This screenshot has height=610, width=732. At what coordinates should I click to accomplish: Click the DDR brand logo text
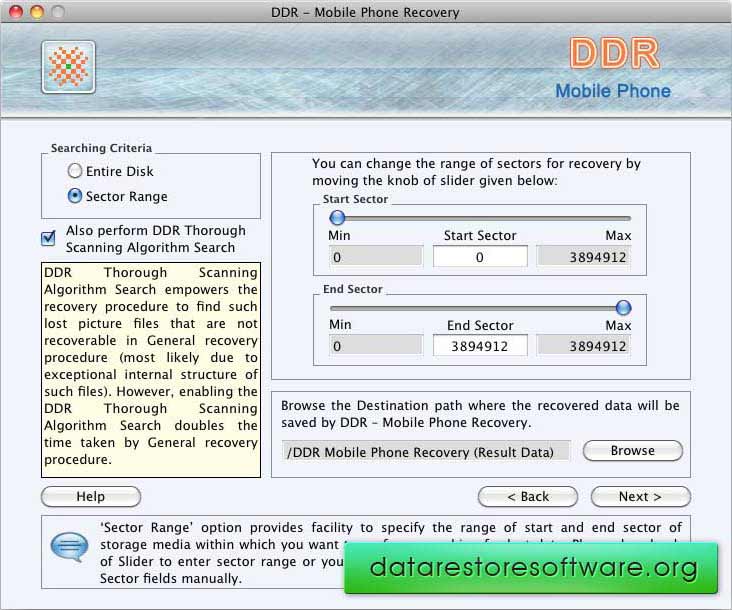tap(615, 54)
